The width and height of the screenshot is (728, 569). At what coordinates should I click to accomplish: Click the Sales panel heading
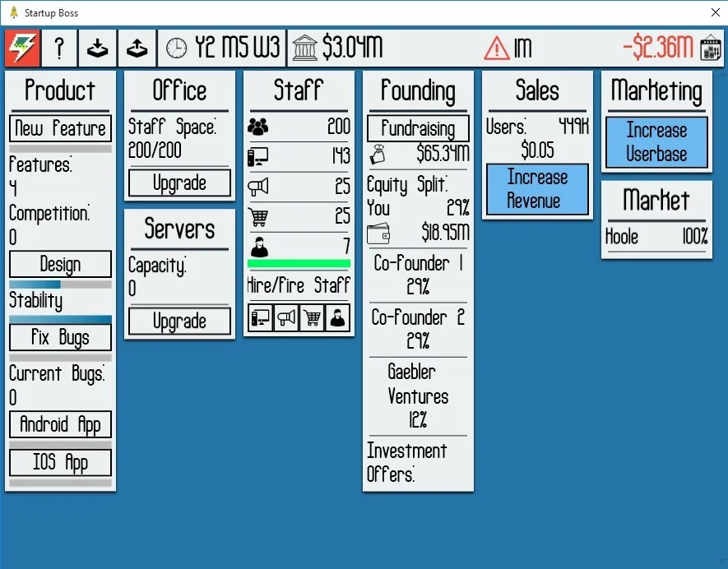click(537, 90)
